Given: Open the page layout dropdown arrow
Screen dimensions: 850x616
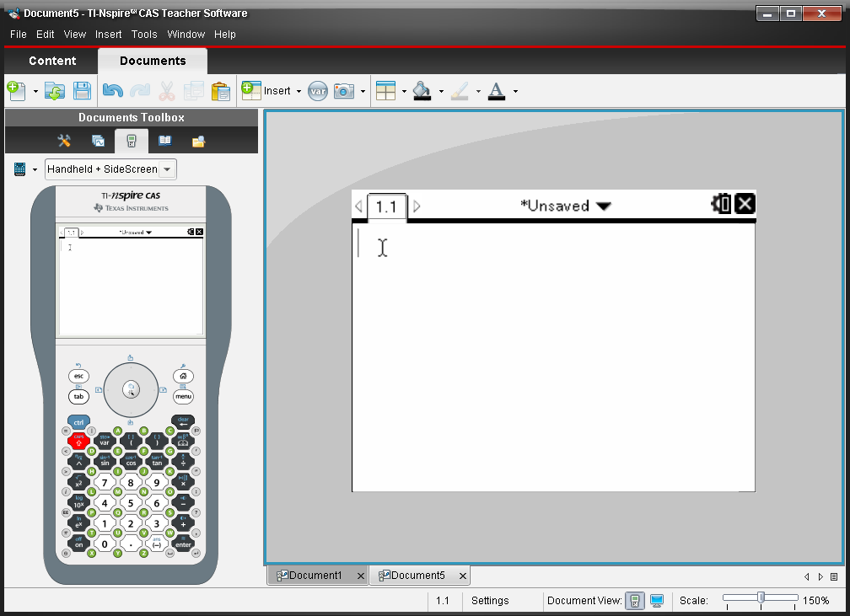Looking at the screenshot, I should pyautogui.click(x=404, y=92).
